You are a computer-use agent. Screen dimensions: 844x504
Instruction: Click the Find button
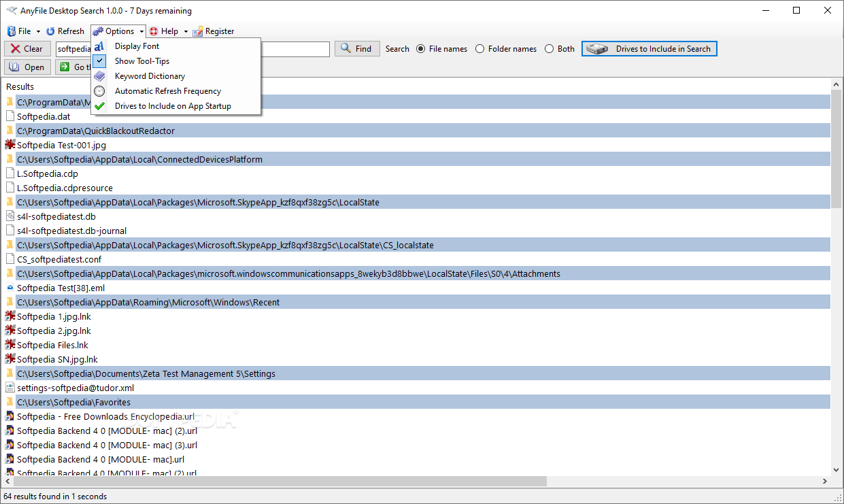357,48
